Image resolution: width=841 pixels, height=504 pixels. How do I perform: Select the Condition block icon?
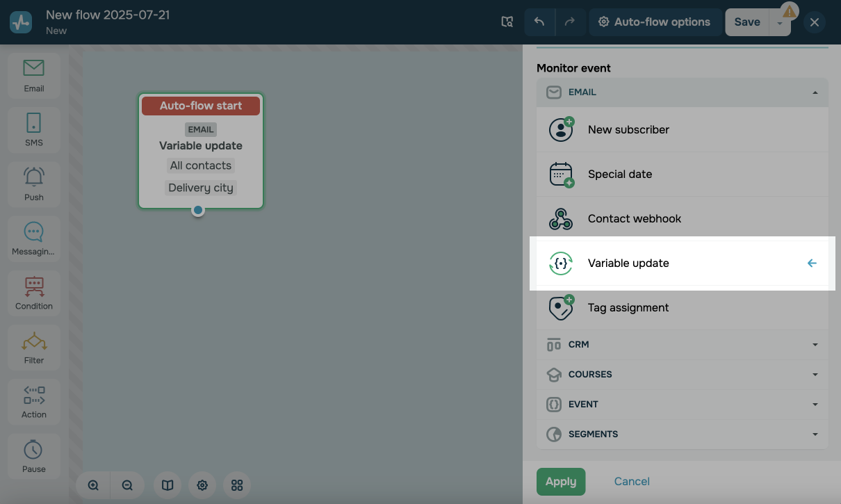(x=33, y=292)
